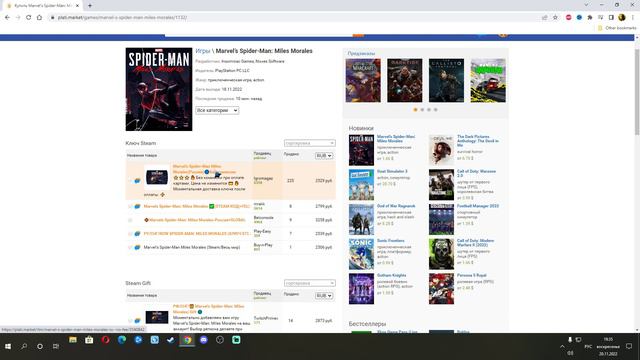Click Call of Duty Modern Warfare II cover

[x=441, y=254]
